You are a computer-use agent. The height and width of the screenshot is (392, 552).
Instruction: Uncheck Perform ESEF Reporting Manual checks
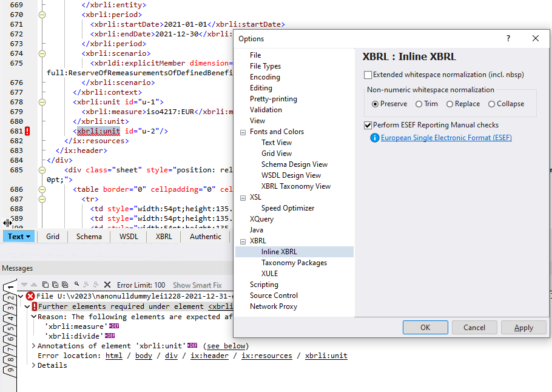pyautogui.click(x=368, y=125)
